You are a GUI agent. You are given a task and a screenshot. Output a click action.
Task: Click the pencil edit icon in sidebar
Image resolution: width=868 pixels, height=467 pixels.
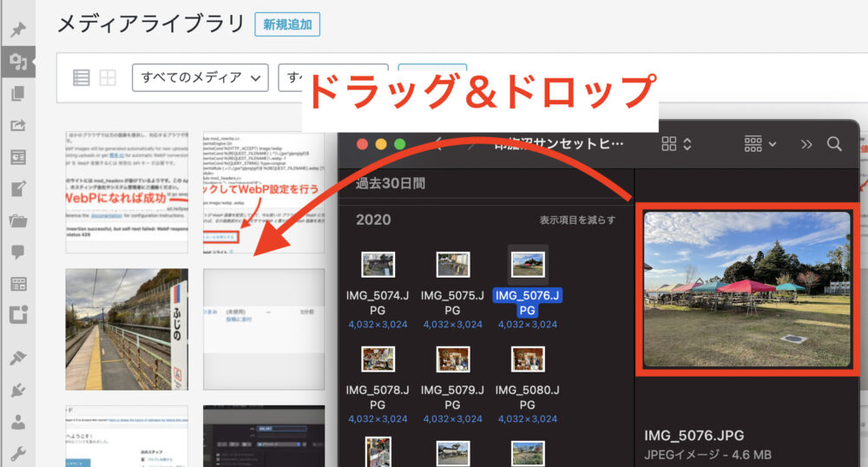(x=17, y=189)
